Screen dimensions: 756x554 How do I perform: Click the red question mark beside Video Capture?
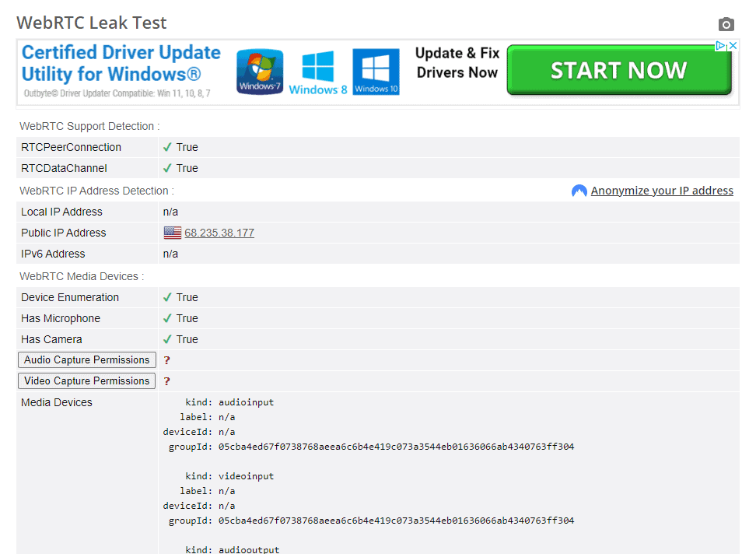tap(166, 381)
